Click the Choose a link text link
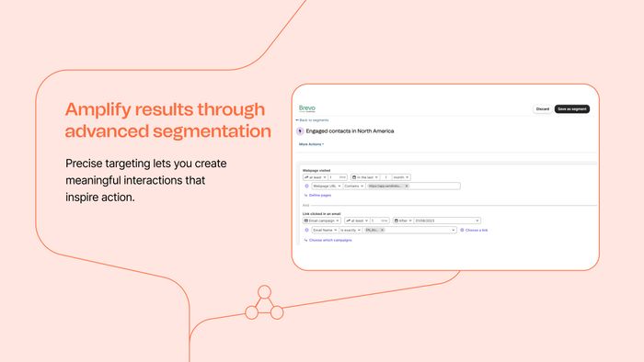The width and height of the screenshot is (644, 362). click(x=477, y=230)
